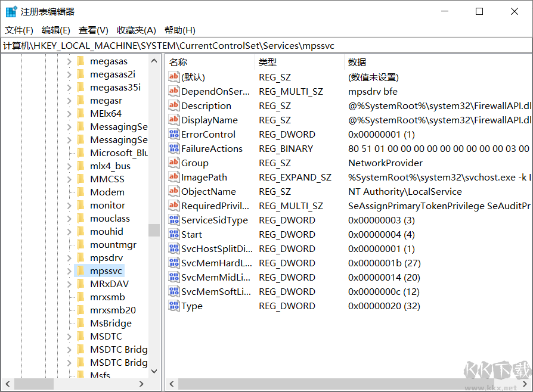Select the MMCSS key in tree

tap(107, 179)
